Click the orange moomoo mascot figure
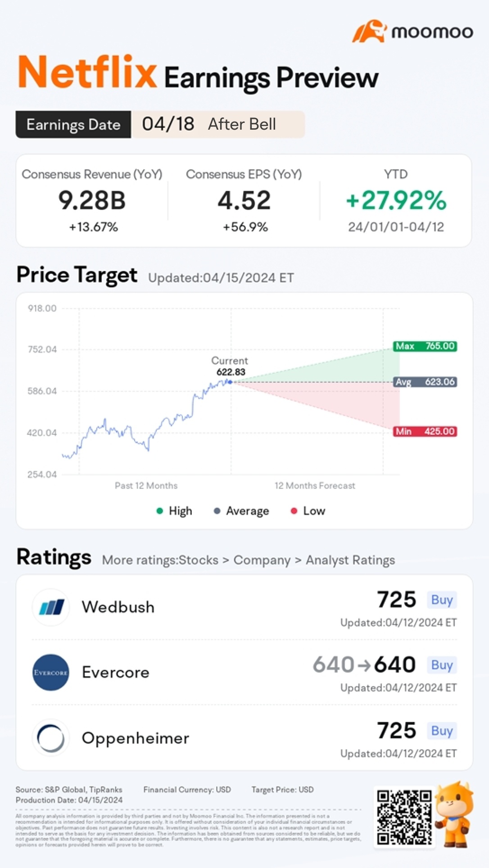This screenshot has width=489, height=868. (454, 814)
